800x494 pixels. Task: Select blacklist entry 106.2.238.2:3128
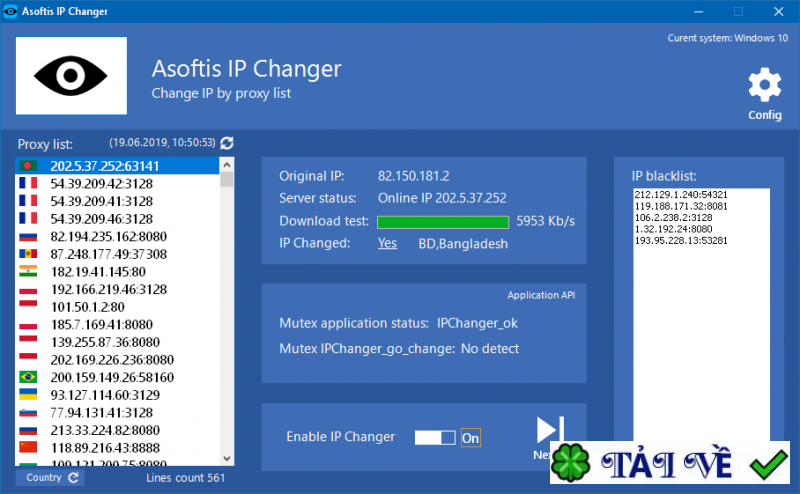[673, 217]
